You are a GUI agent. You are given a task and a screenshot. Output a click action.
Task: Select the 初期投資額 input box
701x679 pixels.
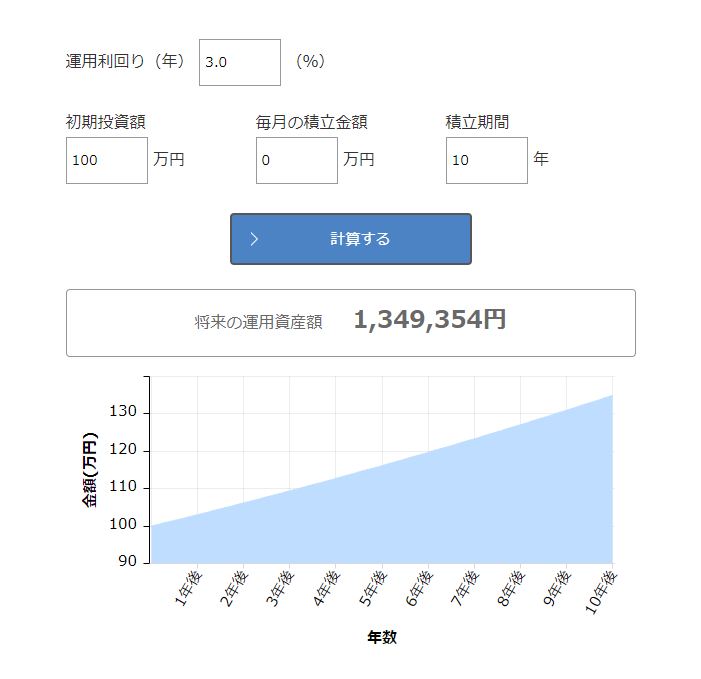pos(107,160)
